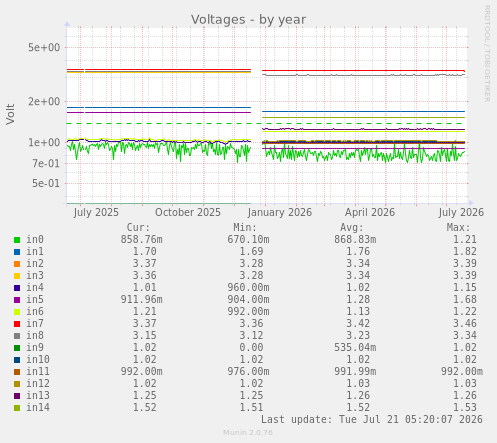Viewport: 497px width, 443px height.
Task: Click the 'October 2025' x-axis label
Action: coord(188,213)
